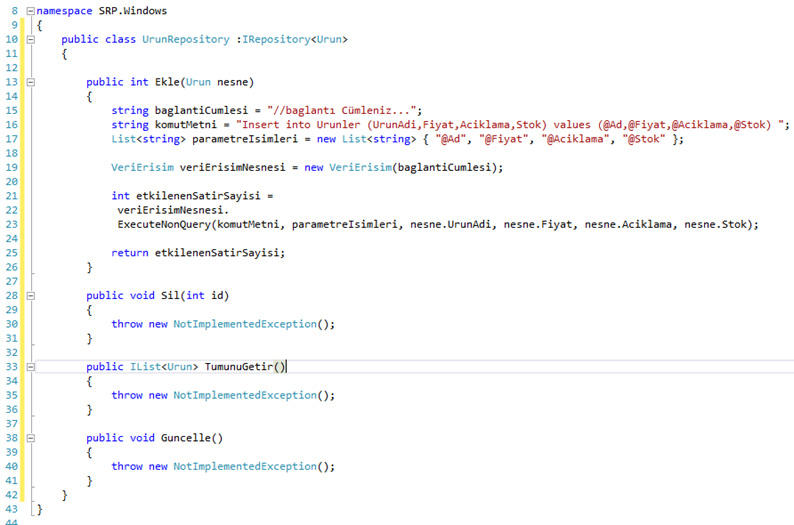This screenshot has width=794, height=525.
Task: Click nesne.Stok argument
Action: (x=716, y=224)
